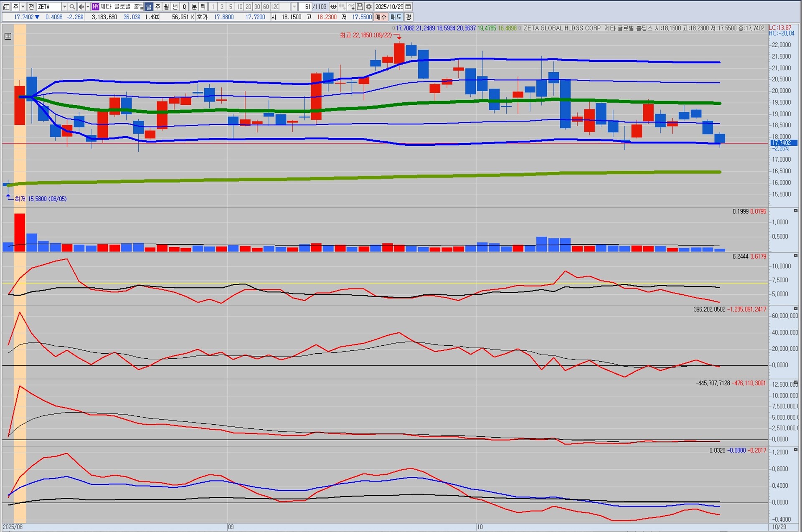This screenshot has width=802, height=532.
Task: Click the 매수 buy button
Action: (x=381, y=17)
